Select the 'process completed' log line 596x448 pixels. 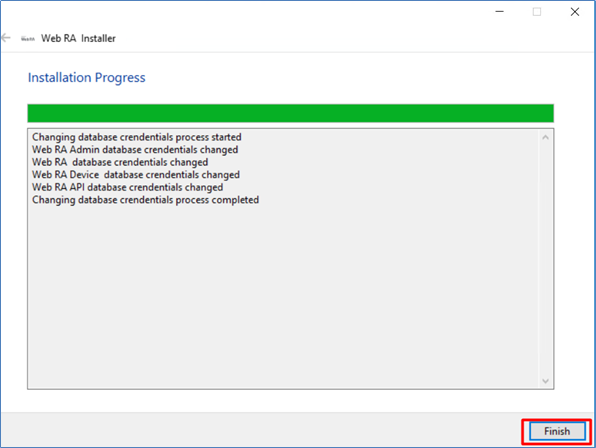pyautogui.click(x=145, y=199)
